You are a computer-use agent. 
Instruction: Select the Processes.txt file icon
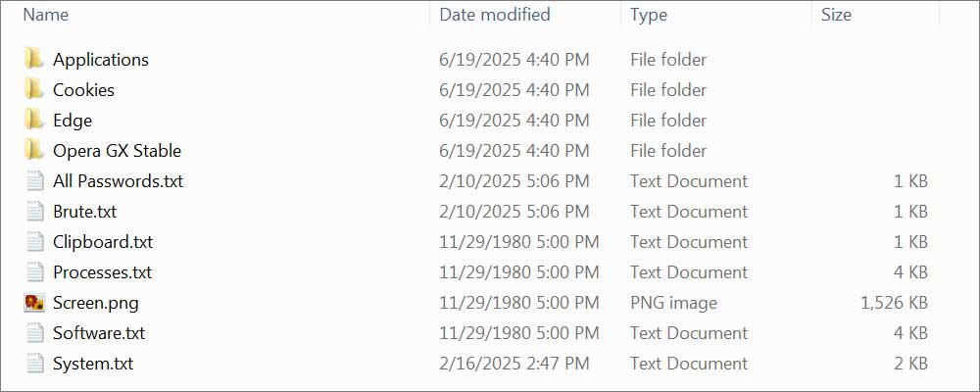(35, 271)
